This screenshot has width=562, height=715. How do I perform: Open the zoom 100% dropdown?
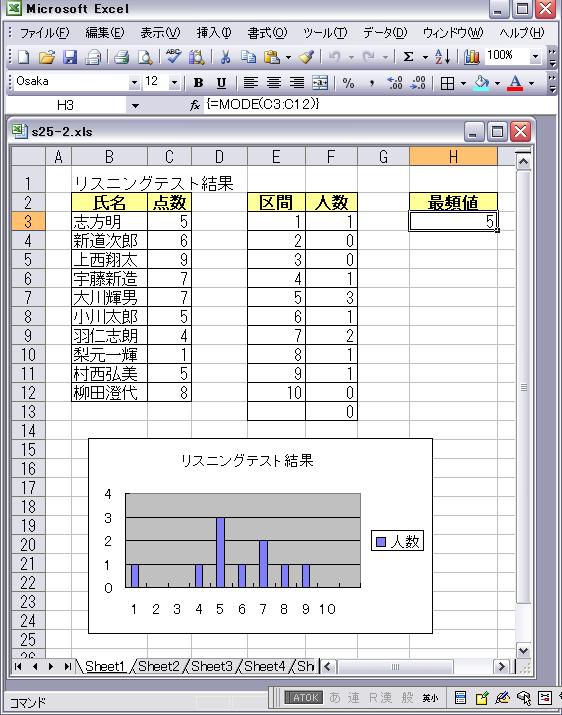tap(535, 57)
